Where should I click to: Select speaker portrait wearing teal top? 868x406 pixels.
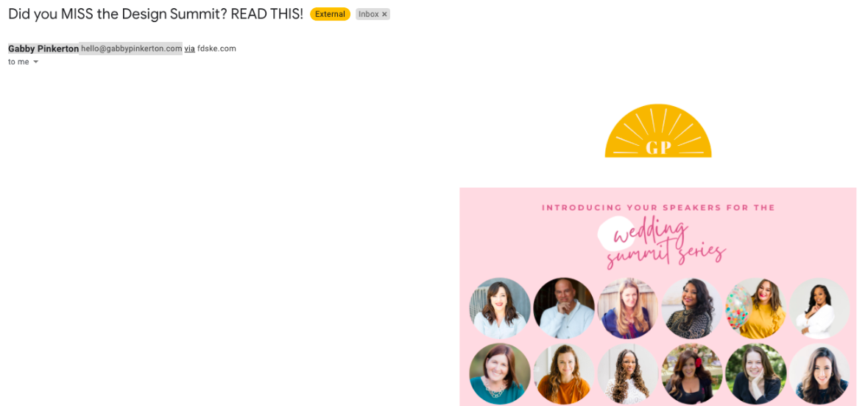[x=500, y=374]
